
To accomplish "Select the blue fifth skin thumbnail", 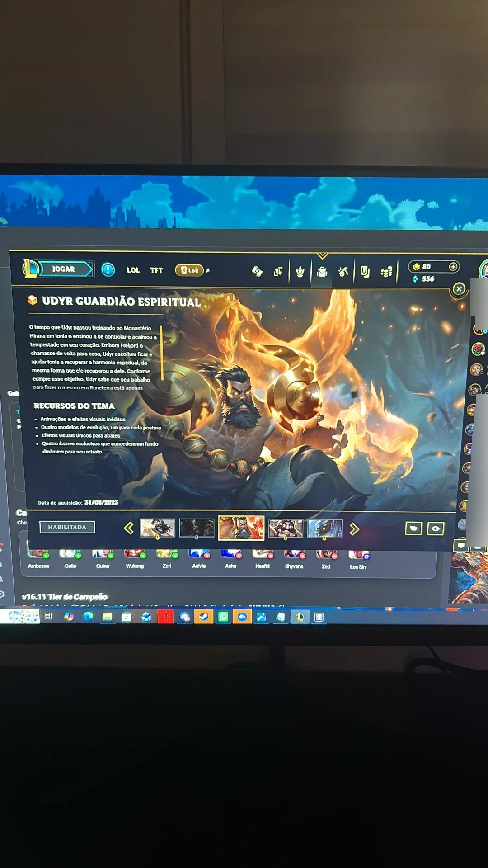I will (x=325, y=529).
